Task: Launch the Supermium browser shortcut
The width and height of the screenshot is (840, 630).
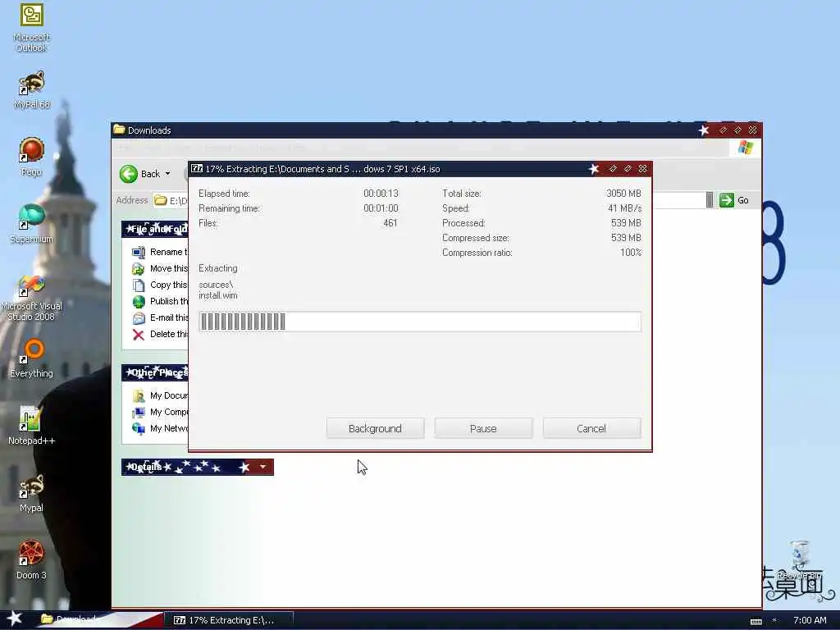Action: pyautogui.click(x=32, y=224)
